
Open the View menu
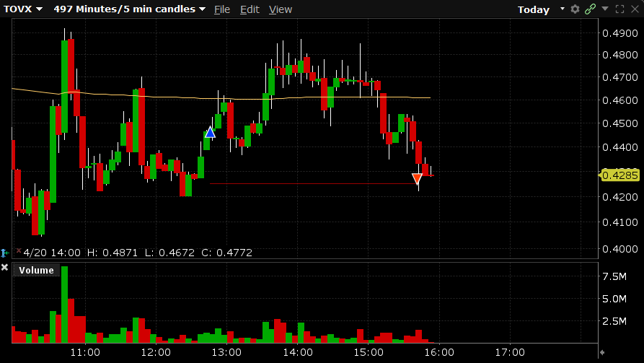pos(281,9)
